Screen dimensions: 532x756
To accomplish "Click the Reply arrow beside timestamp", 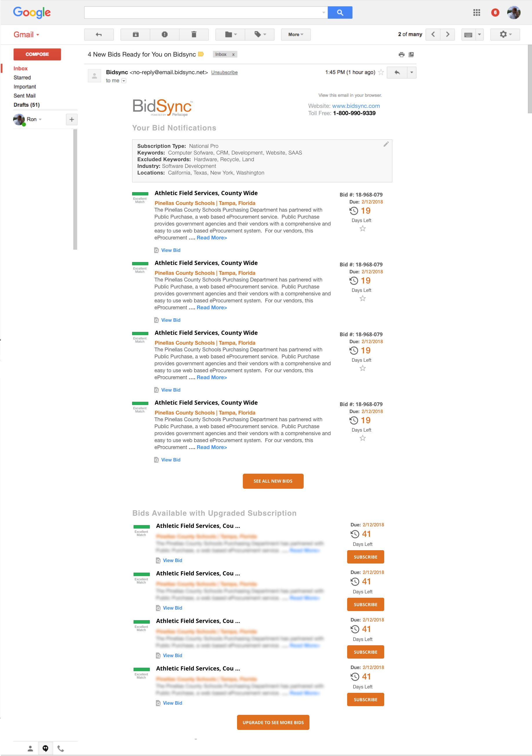I will (x=397, y=72).
